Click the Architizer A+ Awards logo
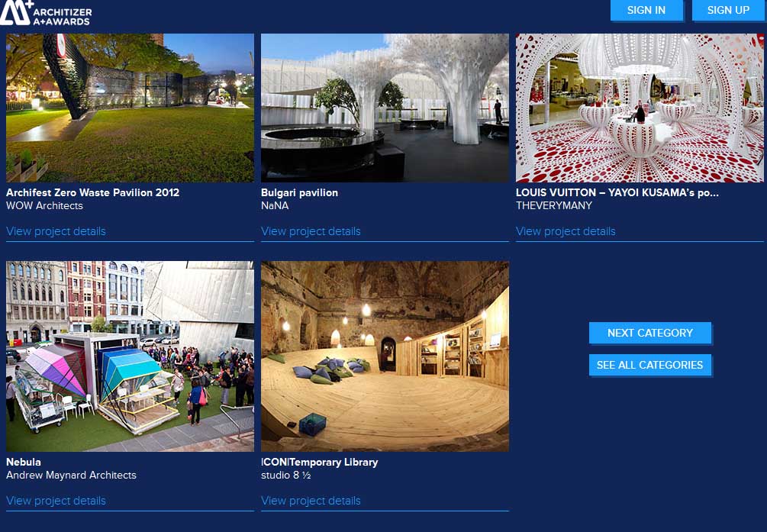 46,13
